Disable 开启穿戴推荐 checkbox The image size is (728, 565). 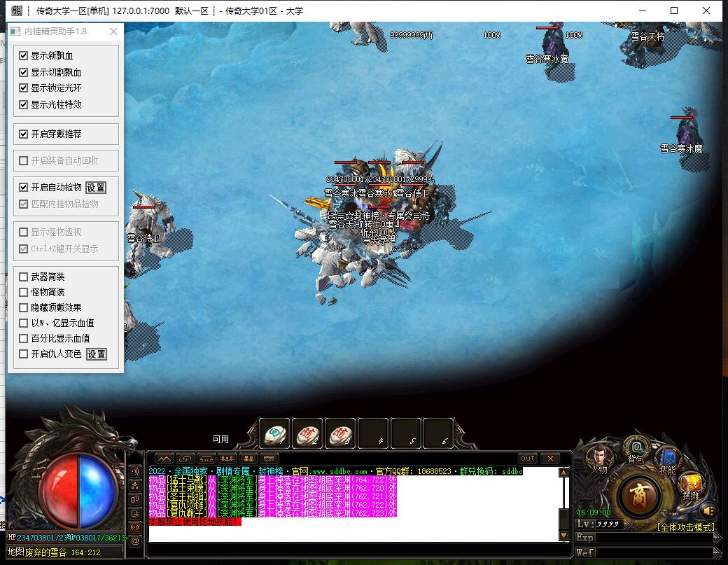pos(24,134)
